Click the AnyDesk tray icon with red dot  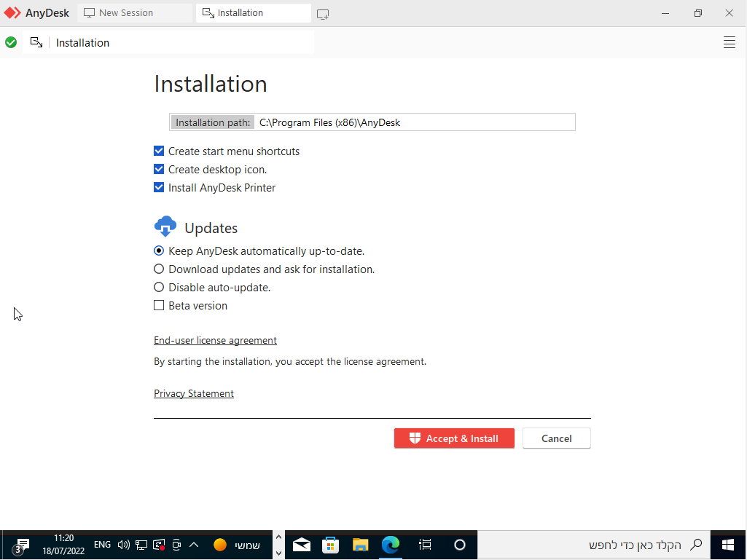[x=159, y=545]
